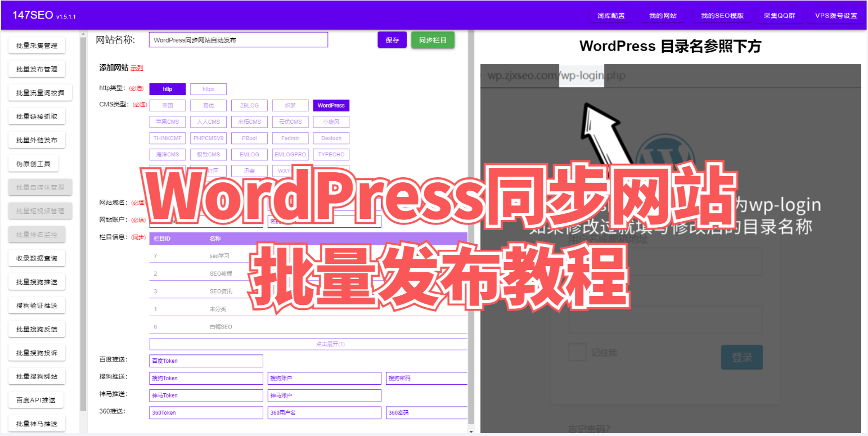Open VPS拨号设置 in the top bar
Image resolution: width=868 pixels, height=436 pixels.
[x=836, y=16]
